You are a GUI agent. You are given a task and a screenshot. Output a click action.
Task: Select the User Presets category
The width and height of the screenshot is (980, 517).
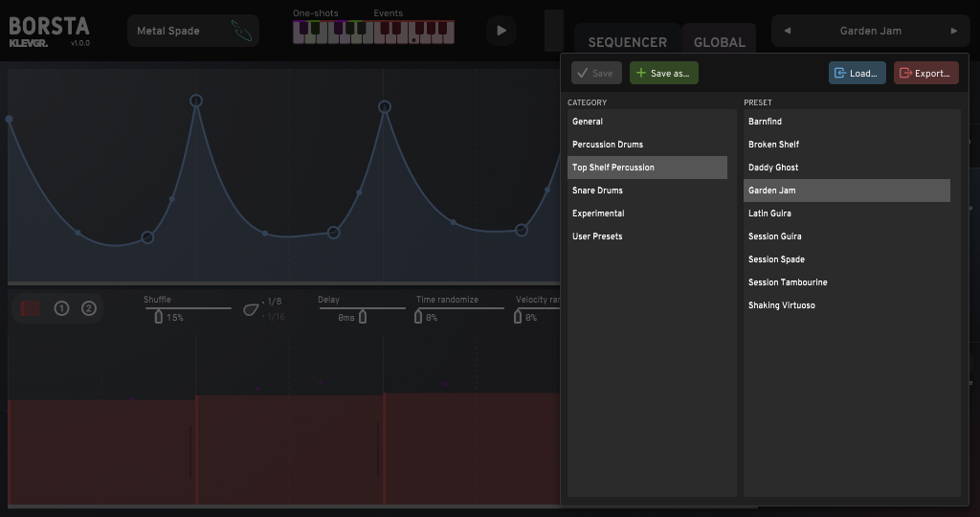(647, 236)
